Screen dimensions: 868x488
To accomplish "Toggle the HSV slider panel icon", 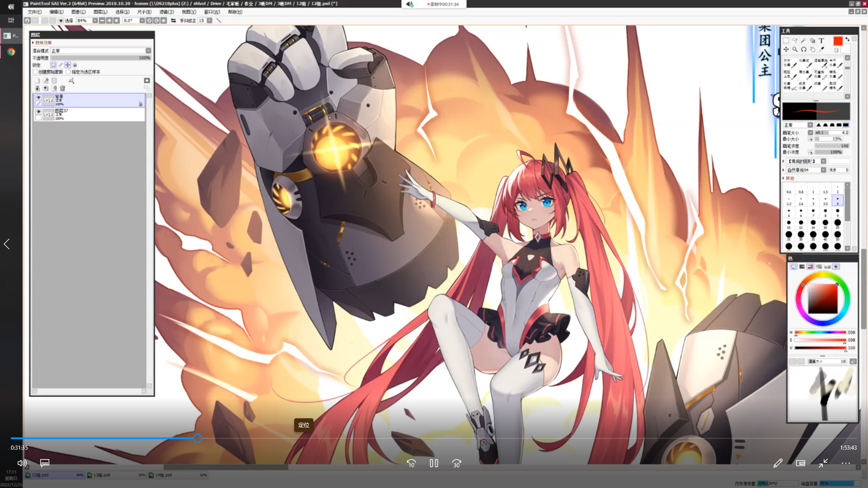I will click(x=811, y=267).
